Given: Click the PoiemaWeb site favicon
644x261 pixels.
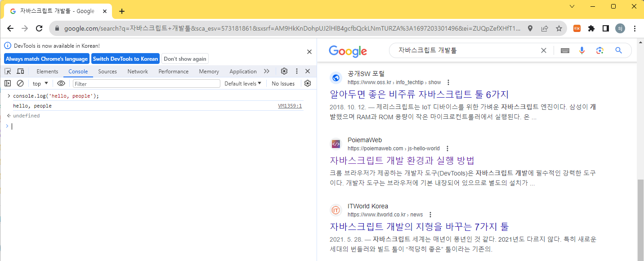Looking at the screenshot, I should [x=336, y=144].
